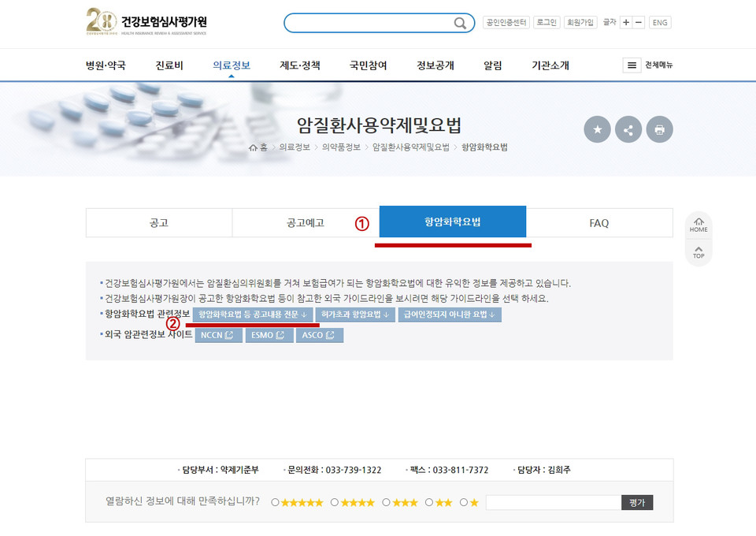Switch to the 공고예고 tab
This screenshot has width=756, height=536.
tap(306, 223)
